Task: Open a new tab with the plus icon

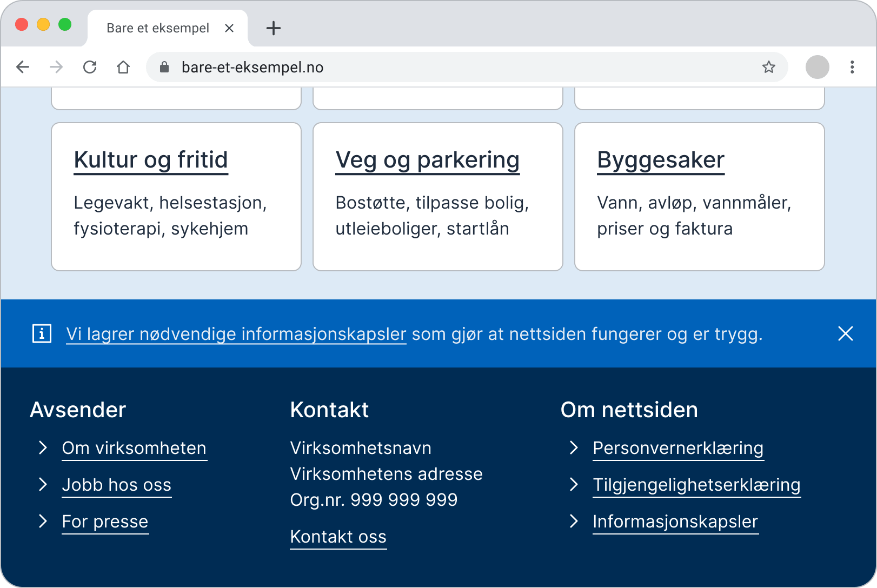Action: (x=274, y=28)
